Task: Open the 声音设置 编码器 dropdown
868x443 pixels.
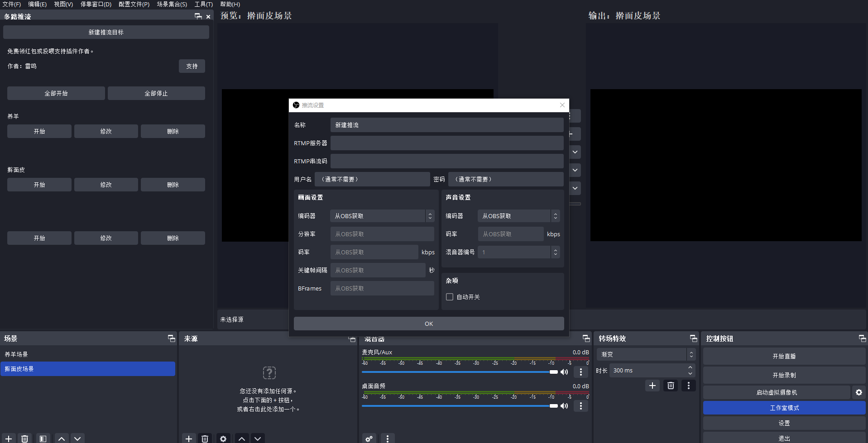Action: click(519, 216)
